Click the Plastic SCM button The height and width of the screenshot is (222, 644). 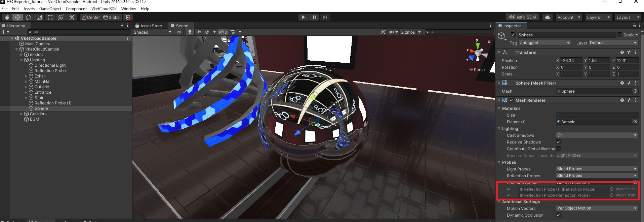[522, 17]
